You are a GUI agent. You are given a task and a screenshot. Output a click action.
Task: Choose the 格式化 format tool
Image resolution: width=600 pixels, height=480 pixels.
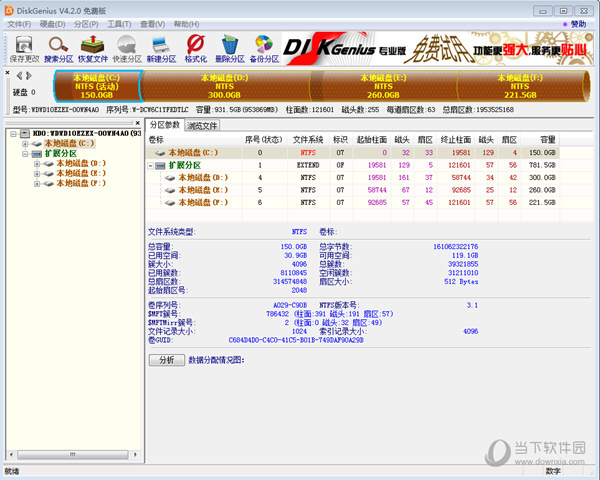pos(196,49)
